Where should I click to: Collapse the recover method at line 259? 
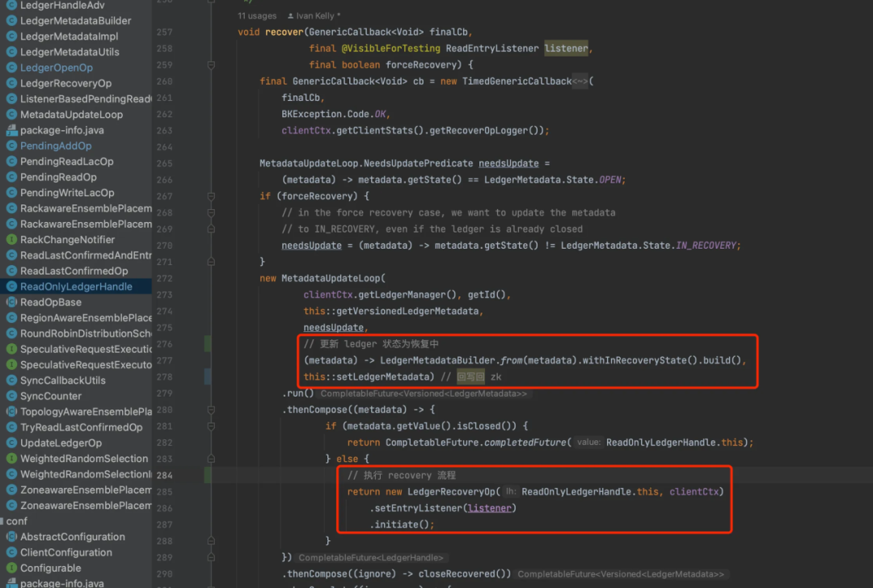pyautogui.click(x=211, y=65)
